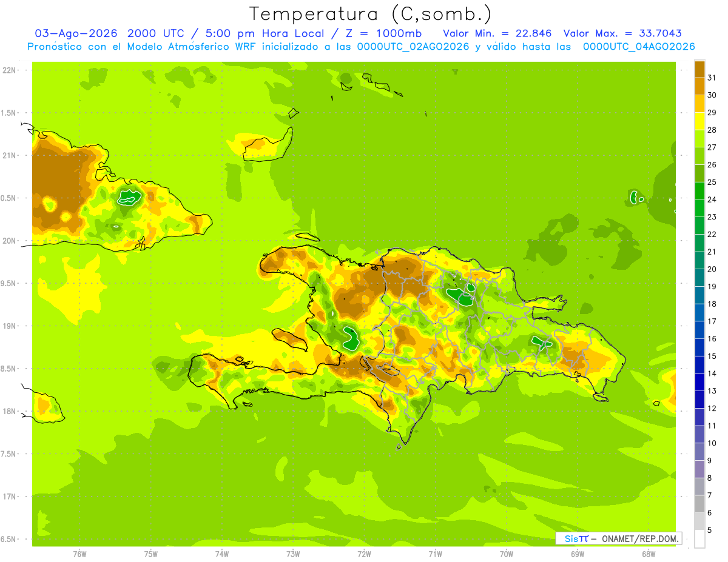Click the "73W" longitude label

pyautogui.click(x=293, y=554)
